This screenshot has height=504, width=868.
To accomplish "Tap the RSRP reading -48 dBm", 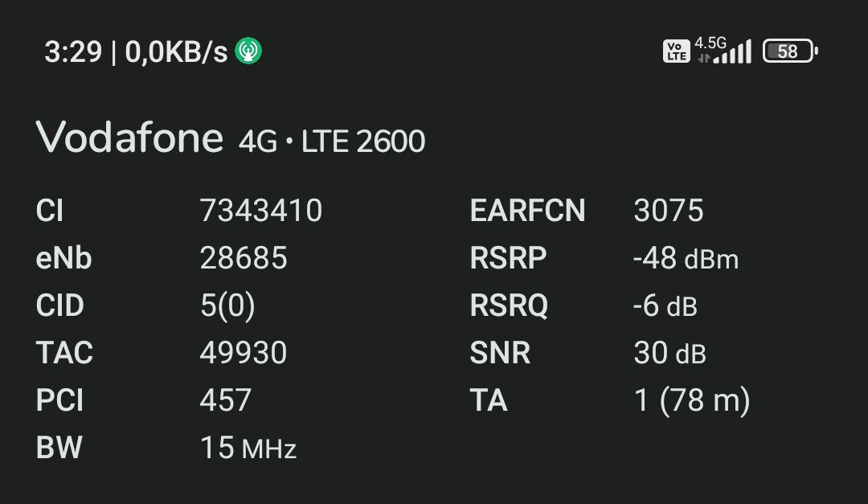I will click(686, 258).
